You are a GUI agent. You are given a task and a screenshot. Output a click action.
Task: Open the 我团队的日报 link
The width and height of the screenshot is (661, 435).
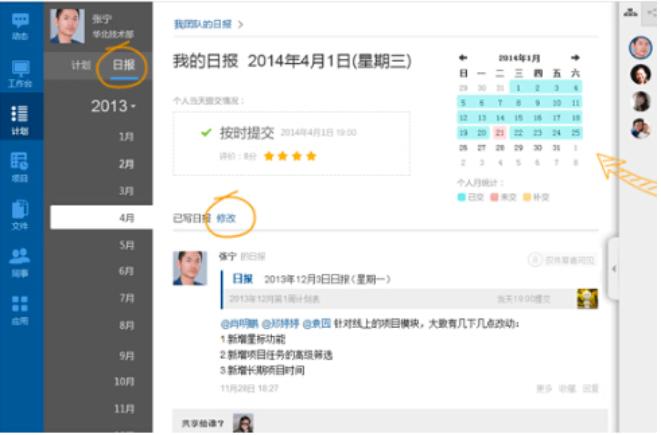(203, 24)
